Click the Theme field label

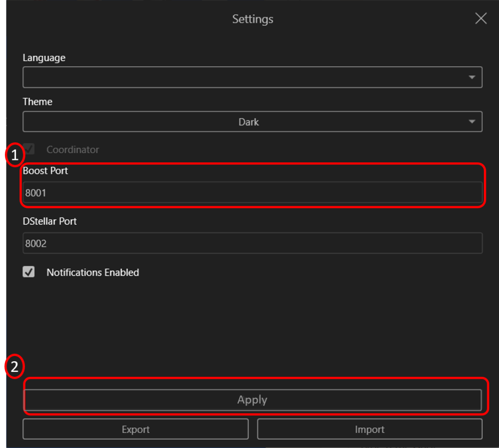(38, 102)
